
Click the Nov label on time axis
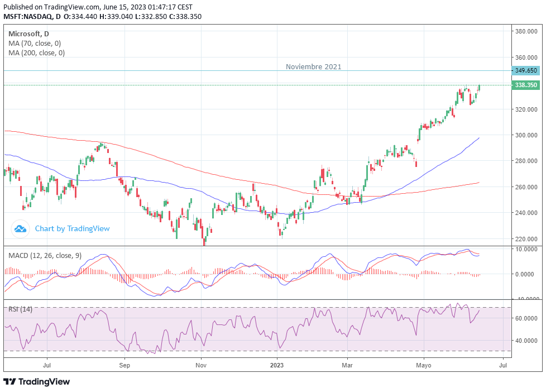pyautogui.click(x=201, y=365)
